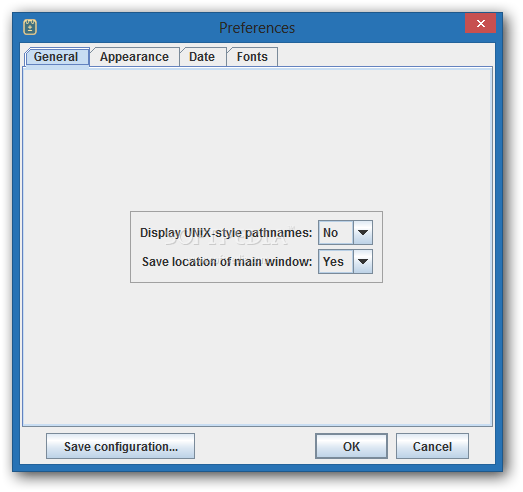Go to the Fonts tab
The width and height of the screenshot is (523, 492).
(252, 57)
